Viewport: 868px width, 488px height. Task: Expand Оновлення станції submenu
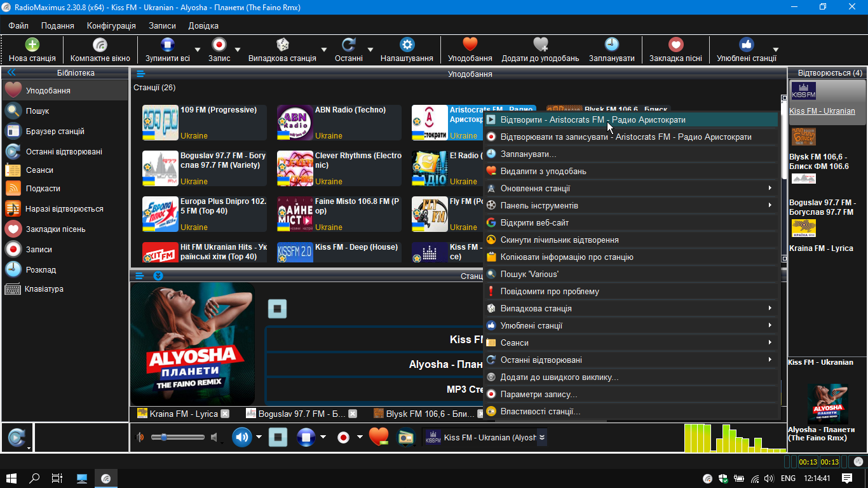[631, 189]
